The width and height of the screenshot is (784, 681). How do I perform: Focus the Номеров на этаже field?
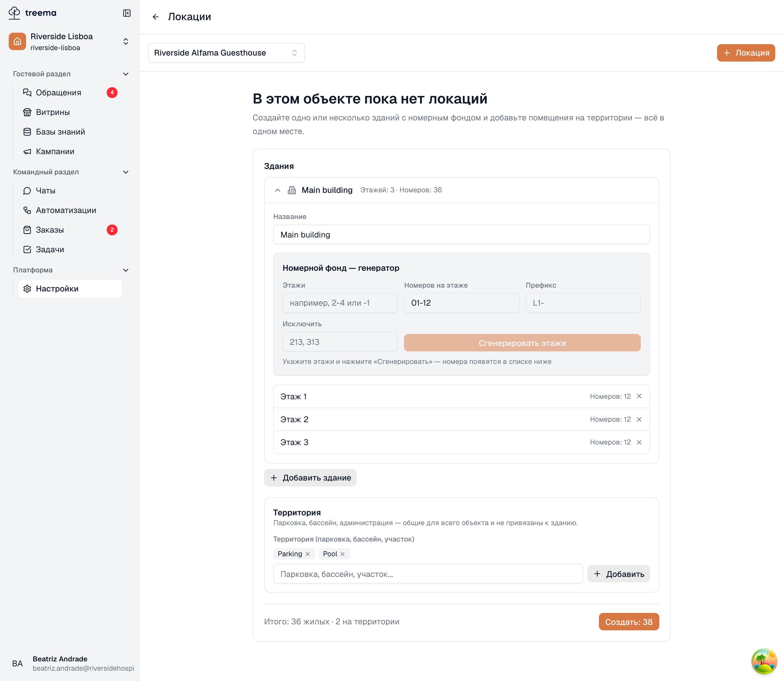pyautogui.click(x=461, y=303)
